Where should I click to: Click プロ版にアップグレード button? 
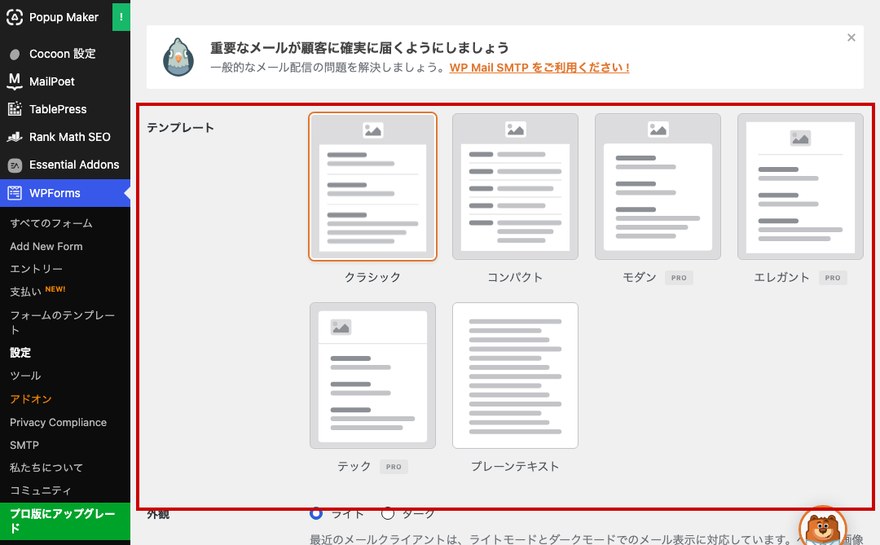pyautogui.click(x=65, y=521)
